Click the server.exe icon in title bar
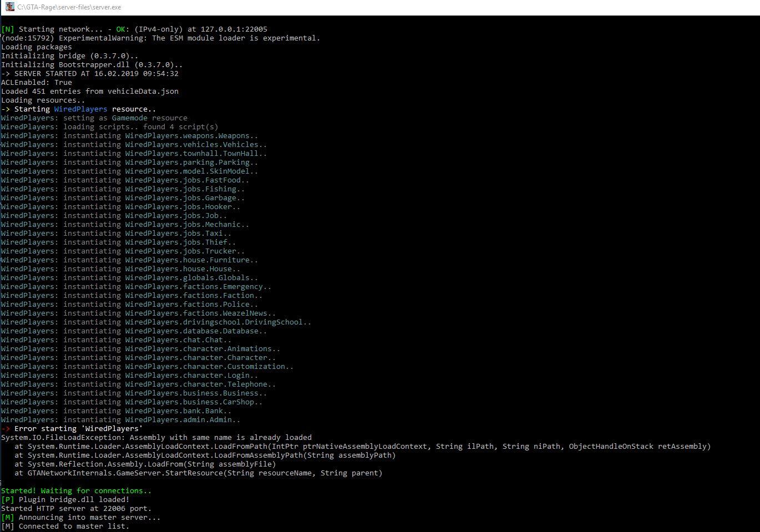 coord(9,7)
